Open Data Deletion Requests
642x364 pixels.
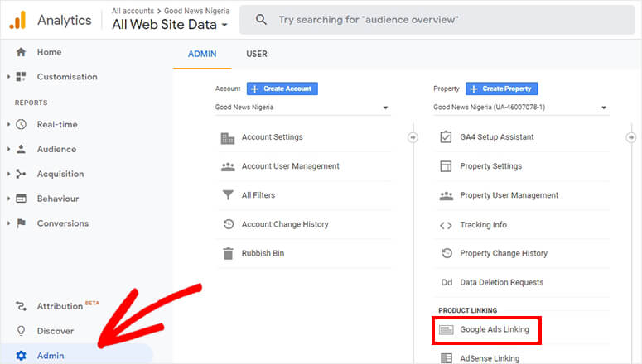pos(501,282)
